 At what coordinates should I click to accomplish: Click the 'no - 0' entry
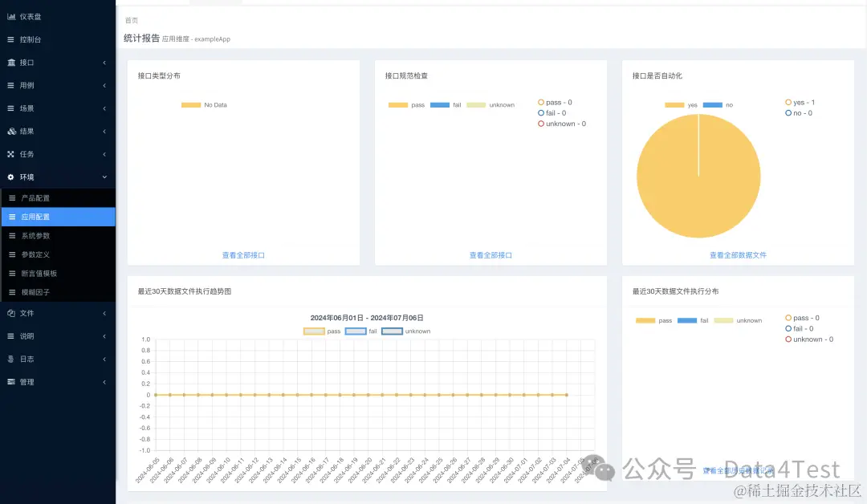pos(799,113)
